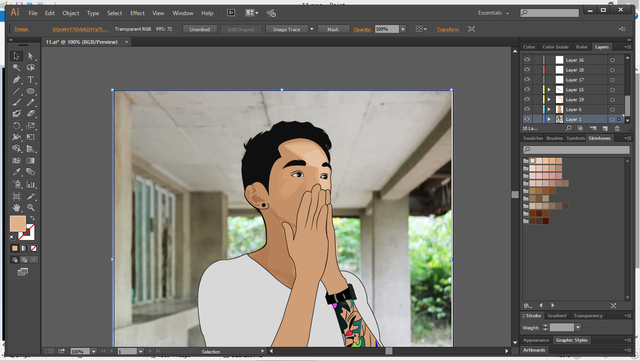
Task: Expand Layer 19 contents
Action: [x=549, y=99]
